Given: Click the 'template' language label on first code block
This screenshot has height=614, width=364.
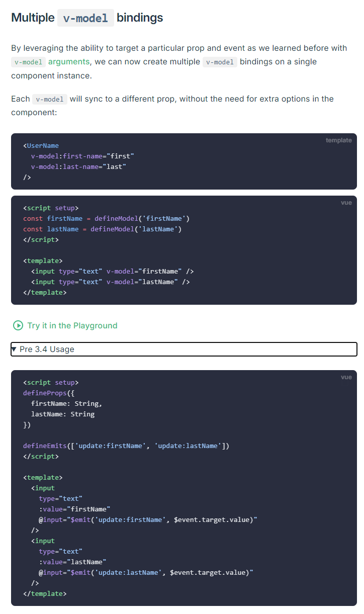Looking at the screenshot, I should 338,140.
